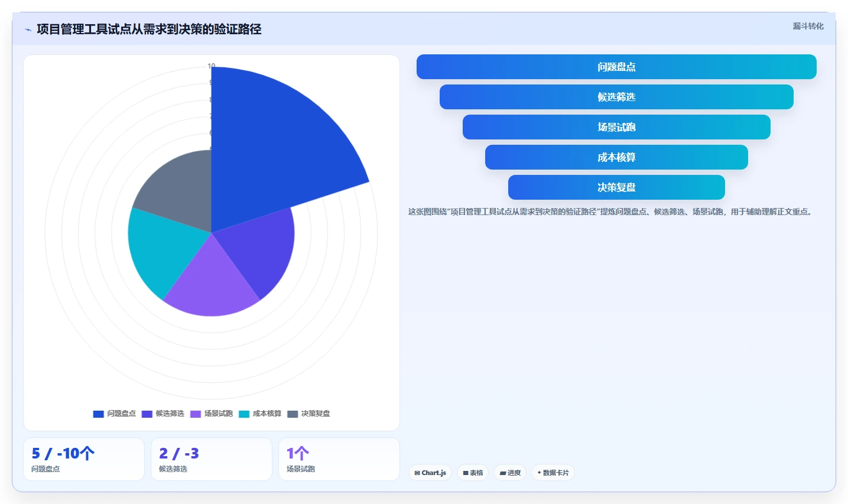Click the 成本核算 funnel bar
Viewport: 848px width, 504px height.
coord(616,157)
